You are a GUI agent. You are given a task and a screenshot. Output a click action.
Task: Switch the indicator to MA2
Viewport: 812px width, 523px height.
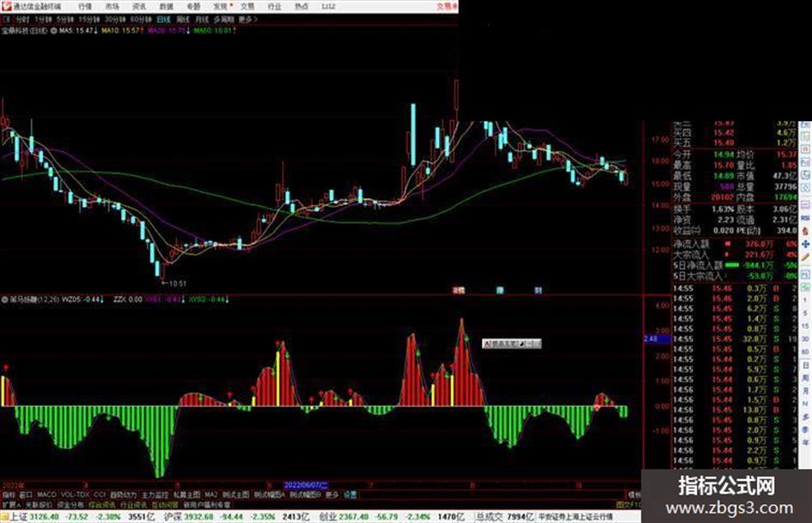(211, 495)
